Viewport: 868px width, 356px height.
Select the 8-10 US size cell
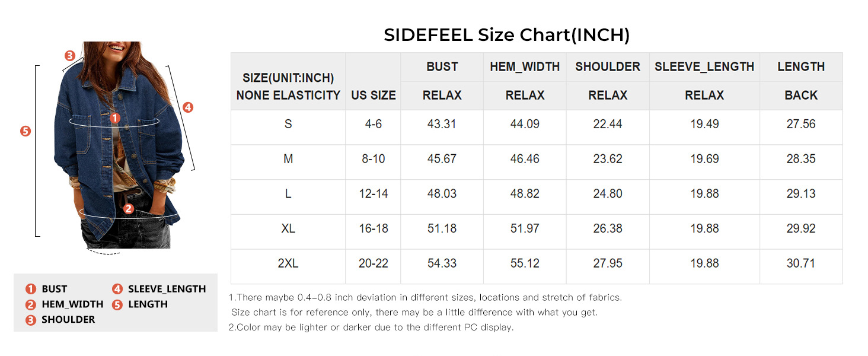pos(373,159)
